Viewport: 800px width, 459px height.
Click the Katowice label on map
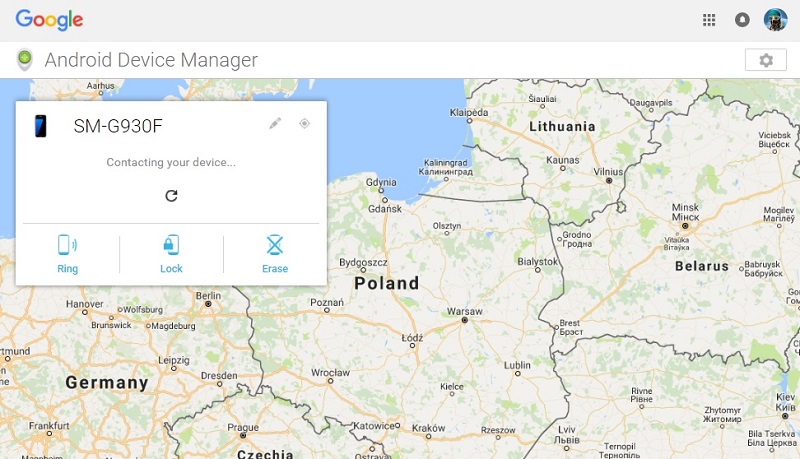click(374, 425)
